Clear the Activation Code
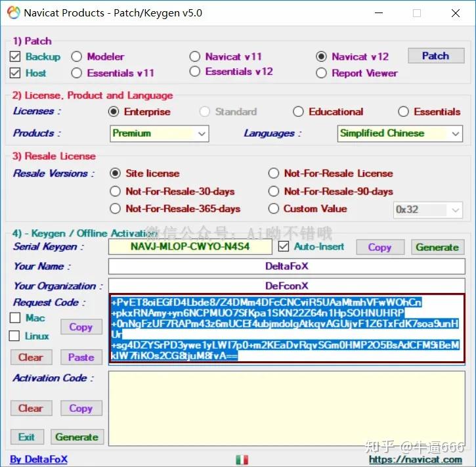This screenshot has height=467, width=476. click(31, 409)
